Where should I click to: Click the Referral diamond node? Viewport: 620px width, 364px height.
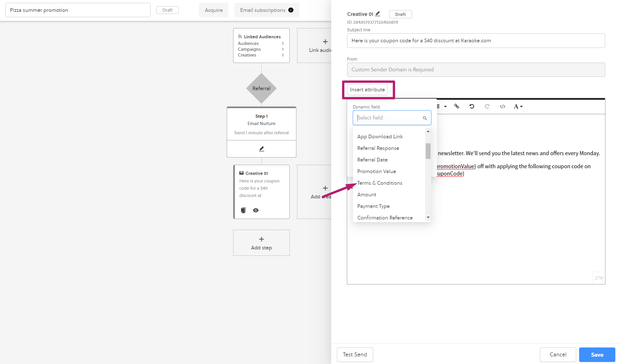(261, 88)
